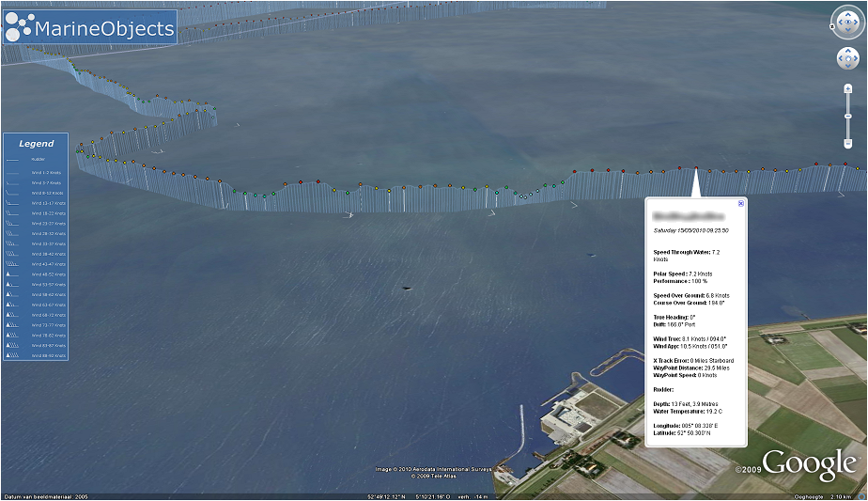Screen dimensions: 868x501
Task: Click wind barb icon for 33-37 Knots
Action: click(x=11, y=243)
